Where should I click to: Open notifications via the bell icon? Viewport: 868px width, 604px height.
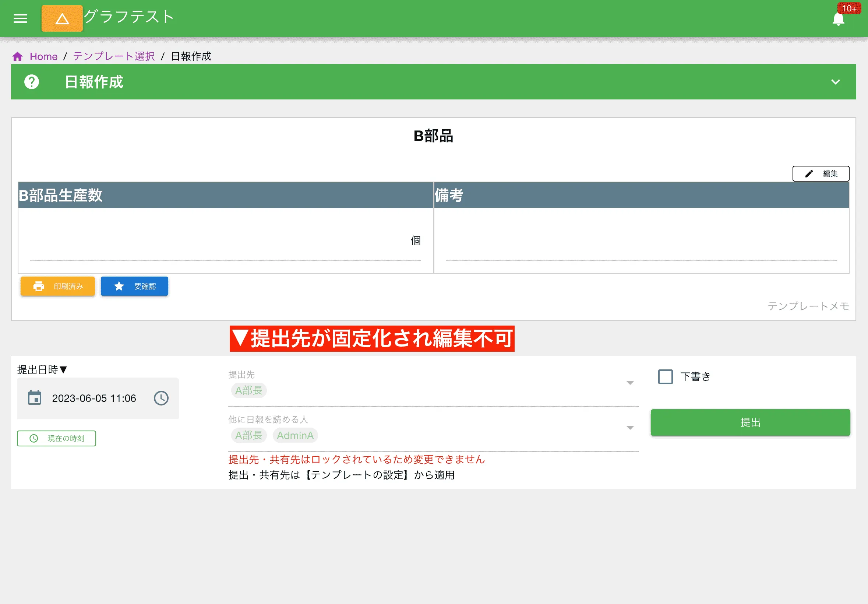(x=838, y=18)
